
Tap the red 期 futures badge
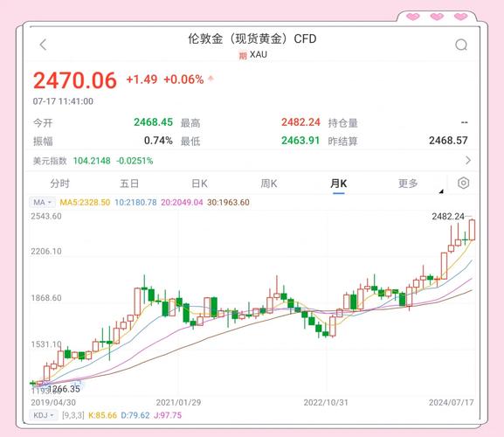[x=243, y=56]
